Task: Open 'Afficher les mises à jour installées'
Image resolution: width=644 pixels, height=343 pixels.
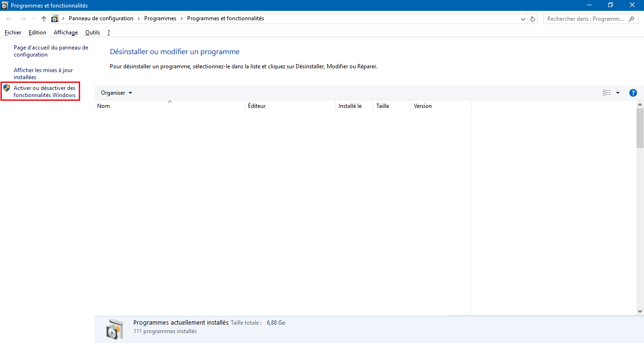Action: point(43,73)
